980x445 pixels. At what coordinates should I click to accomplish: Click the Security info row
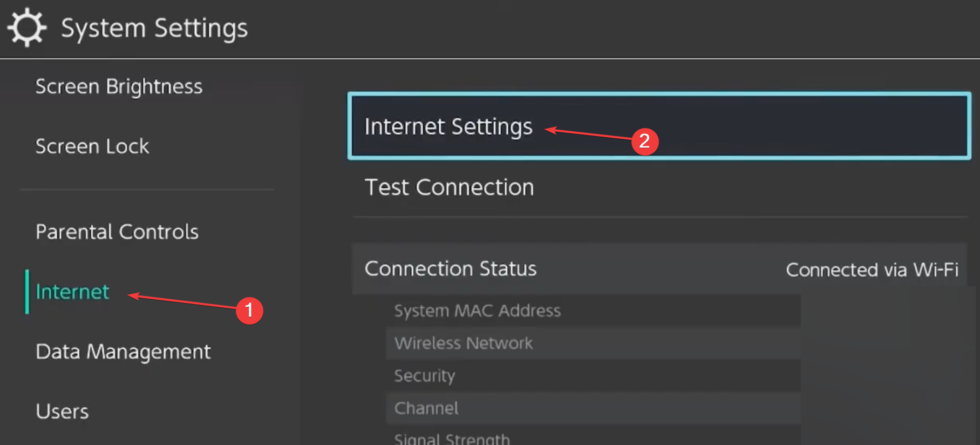[593, 375]
